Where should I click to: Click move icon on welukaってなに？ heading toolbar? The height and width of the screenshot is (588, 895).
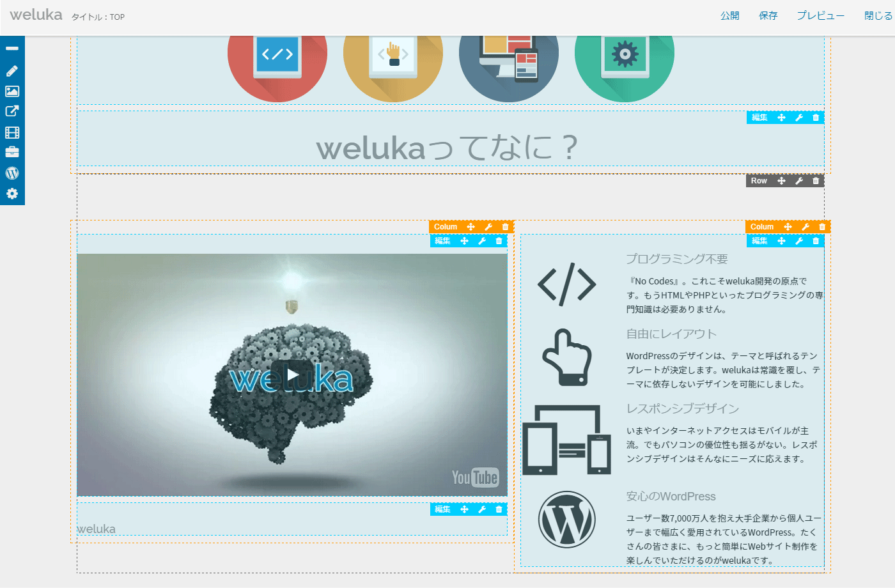(x=781, y=118)
